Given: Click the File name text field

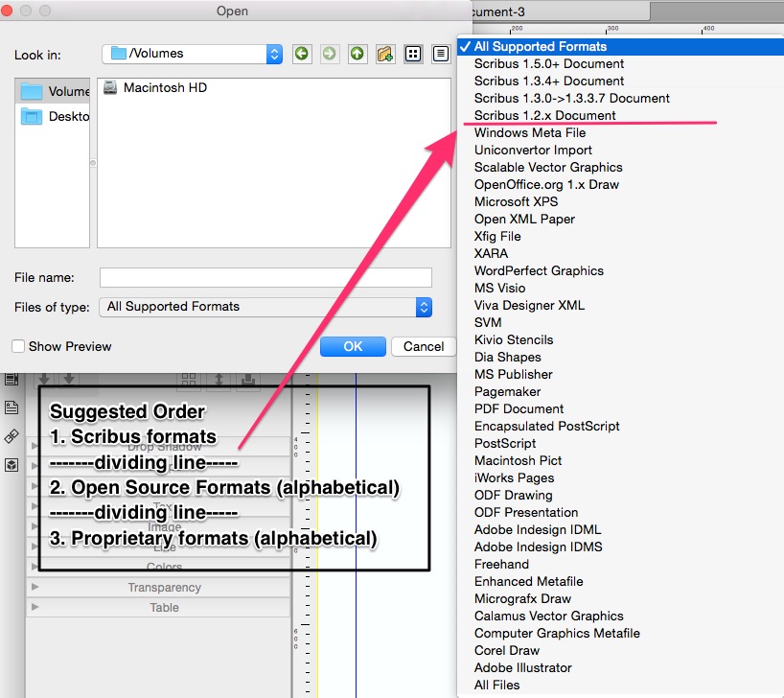Looking at the screenshot, I should [265, 278].
